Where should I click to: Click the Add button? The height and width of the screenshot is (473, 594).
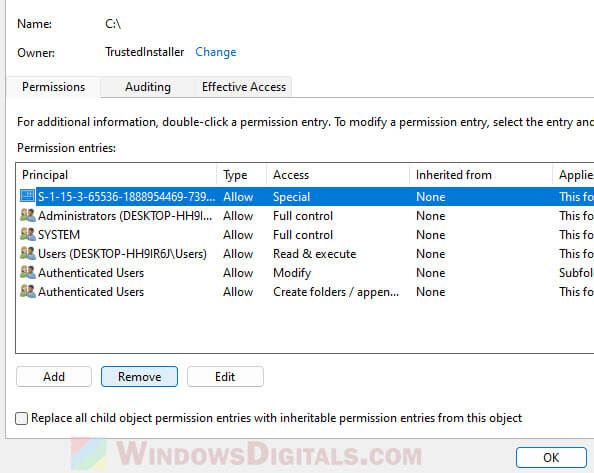[54, 376]
